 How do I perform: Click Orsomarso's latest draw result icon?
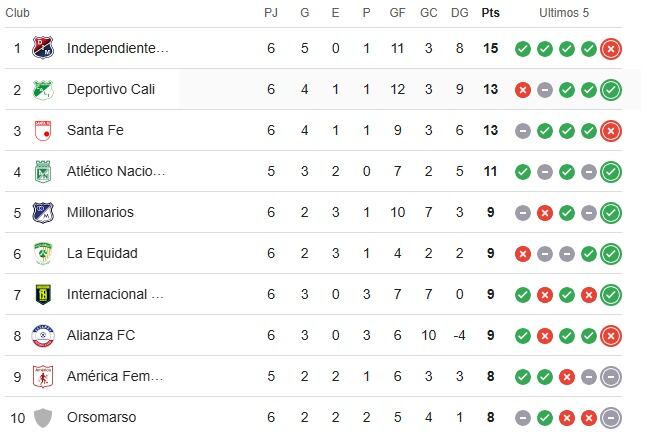[611, 417]
